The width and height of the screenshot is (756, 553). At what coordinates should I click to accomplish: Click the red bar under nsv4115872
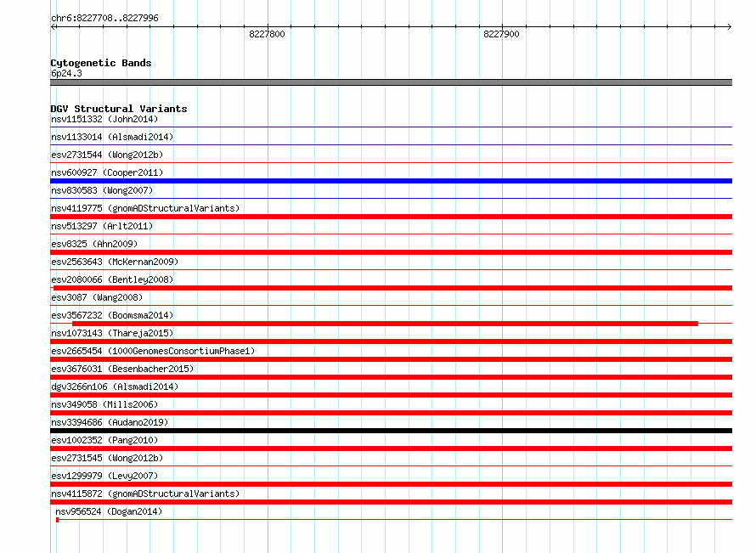coord(391,502)
